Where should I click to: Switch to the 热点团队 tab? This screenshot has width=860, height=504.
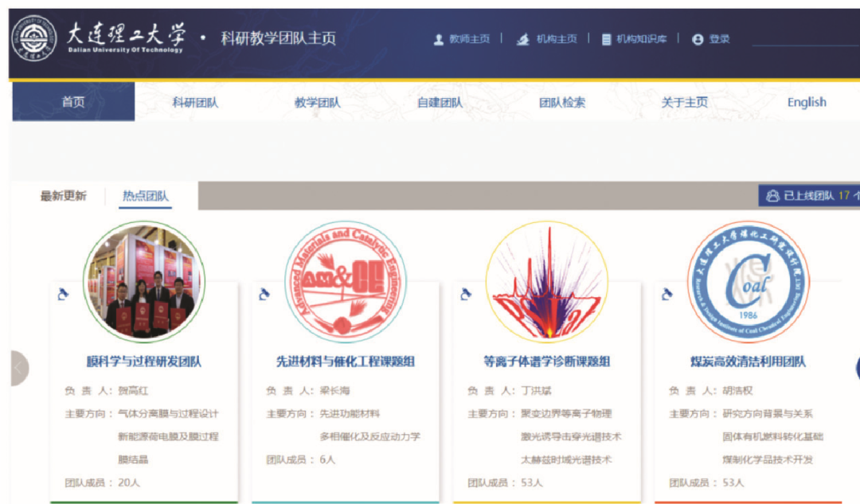click(x=145, y=196)
